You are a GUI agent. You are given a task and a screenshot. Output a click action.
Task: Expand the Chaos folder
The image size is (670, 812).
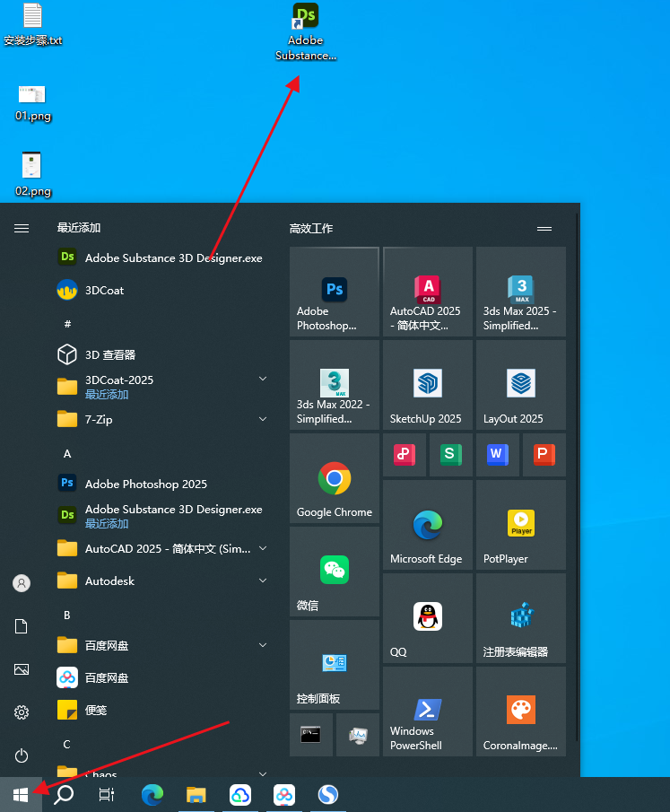(161, 770)
